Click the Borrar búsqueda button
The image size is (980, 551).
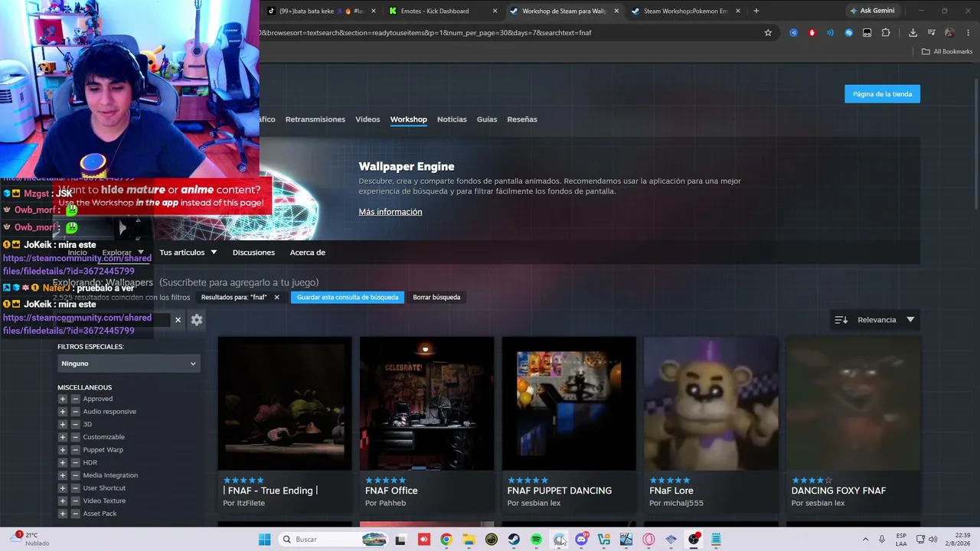tap(436, 297)
